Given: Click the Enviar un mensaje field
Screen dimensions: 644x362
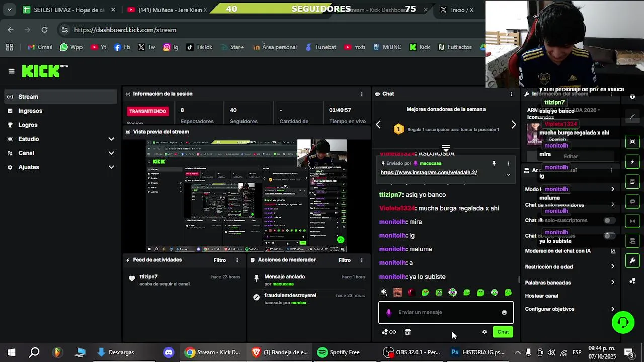Looking at the screenshot, I should tap(446, 312).
